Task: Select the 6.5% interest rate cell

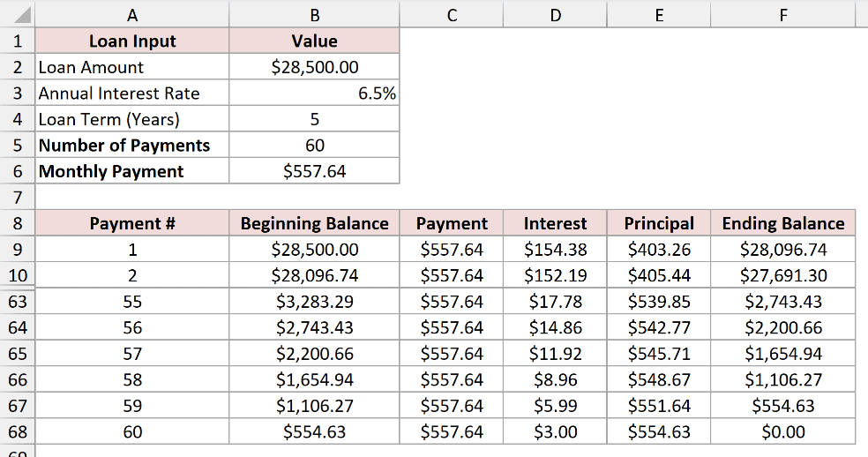Action: (x=314, y=93)
